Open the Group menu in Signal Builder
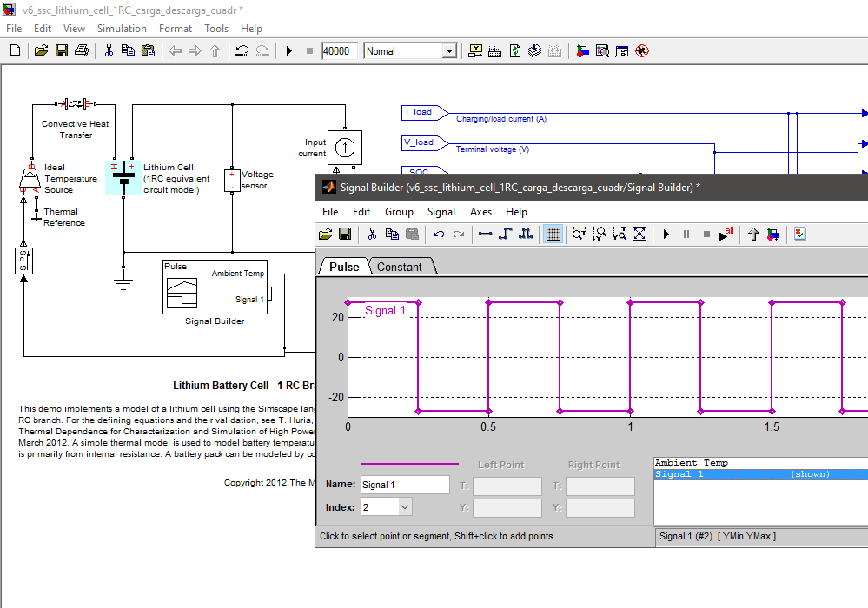Image resolution: width=868 pixels, height=608 pixels. click(399, 212)
